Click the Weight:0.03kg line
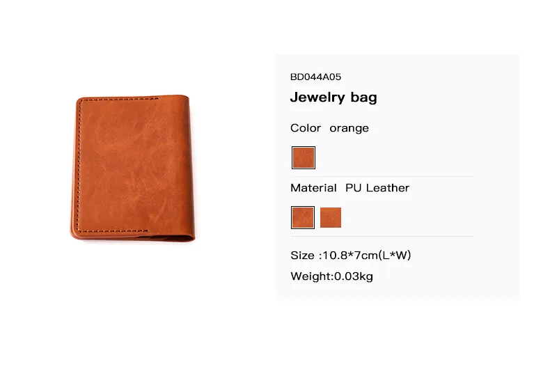Screen dimensions: 550x392 (332, 276)
